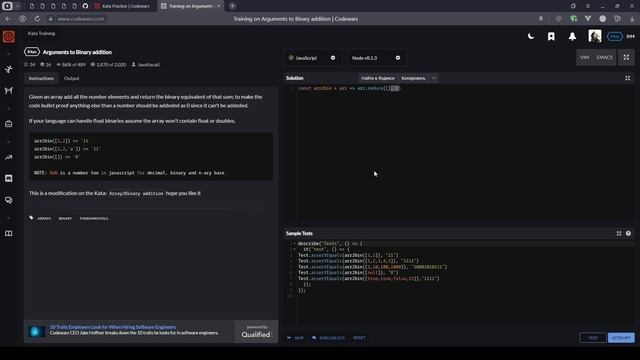Open saved kata bookmark icon in header
The height and width of the screenshot is (360, 640).
point(551,36)
